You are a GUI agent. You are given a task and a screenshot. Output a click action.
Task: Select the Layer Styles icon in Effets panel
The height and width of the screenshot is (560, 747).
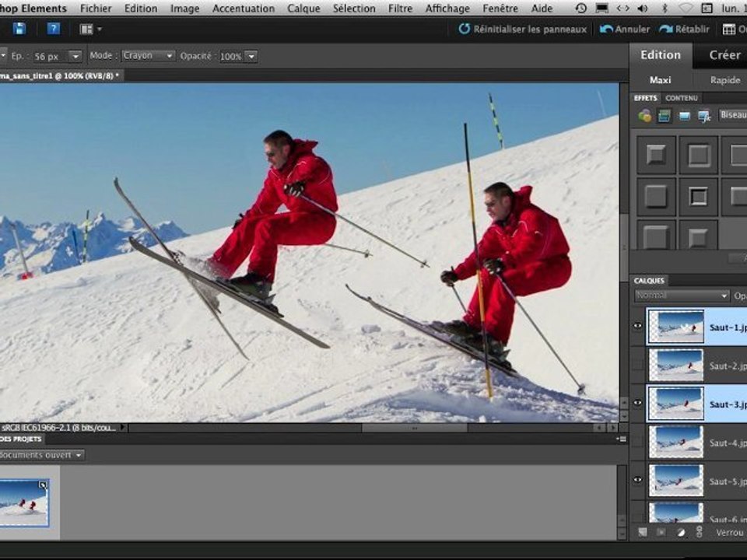click(x=664, y=115)
